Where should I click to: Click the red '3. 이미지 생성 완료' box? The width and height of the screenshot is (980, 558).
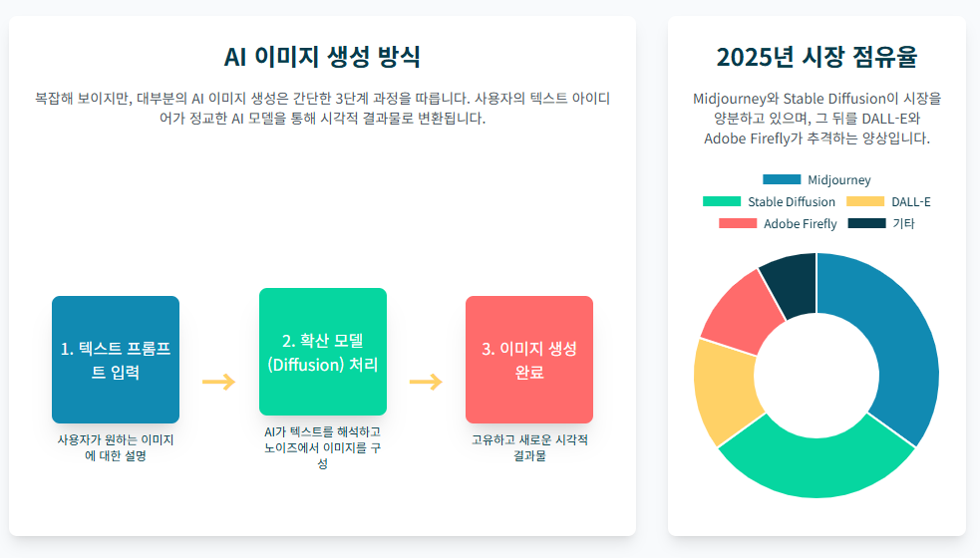click(x=529, y=360)
